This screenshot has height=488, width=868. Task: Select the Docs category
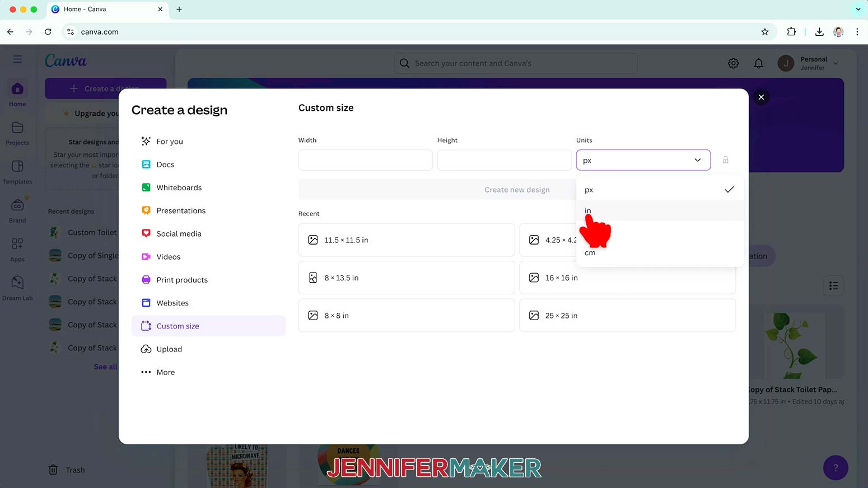pos(208,165)
